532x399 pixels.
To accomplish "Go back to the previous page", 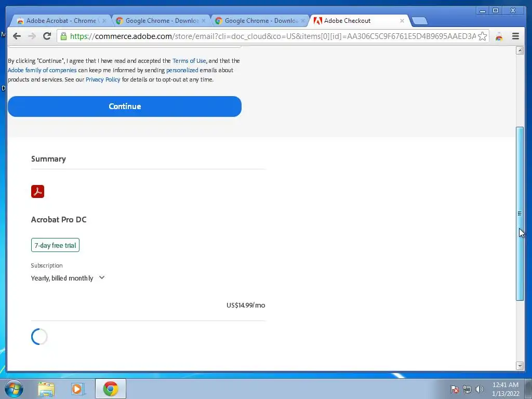I will 17,36.
